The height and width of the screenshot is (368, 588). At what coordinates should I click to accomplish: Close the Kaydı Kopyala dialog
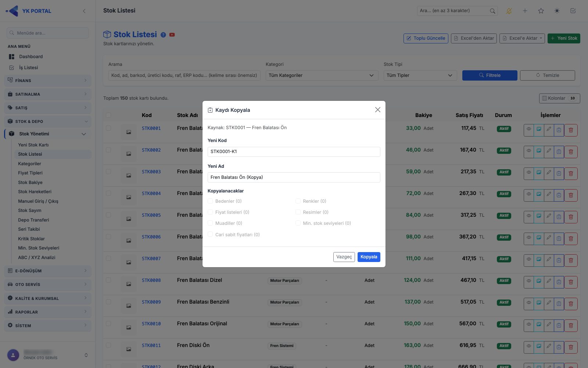pyautogui.click(x=377, y=110)
